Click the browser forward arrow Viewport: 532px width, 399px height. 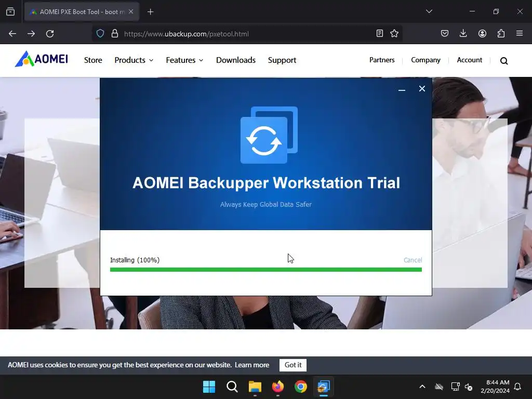click(31, 34)
